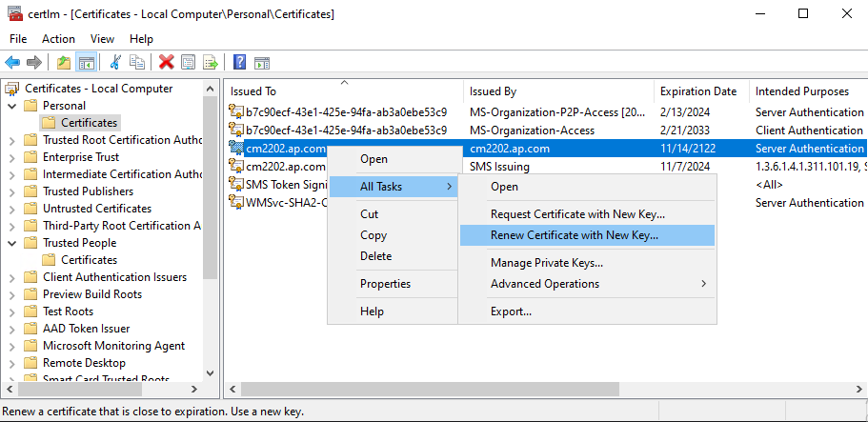Open the View menu
The height and width of the screenshot is (422, 868).
(x=102, y=39)
